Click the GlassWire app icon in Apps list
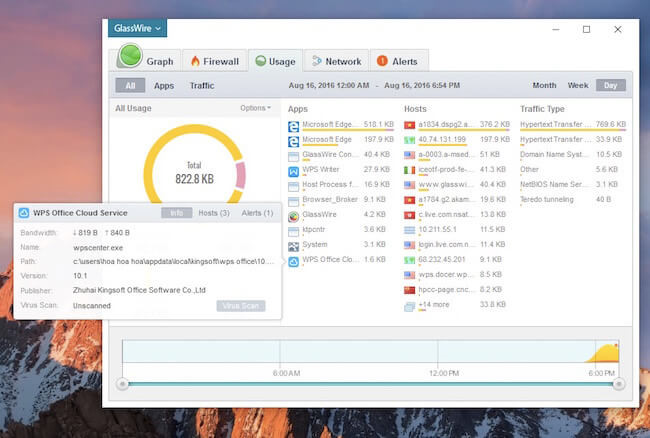This screenshot has width=650, height=438. (x=294, y=215)
